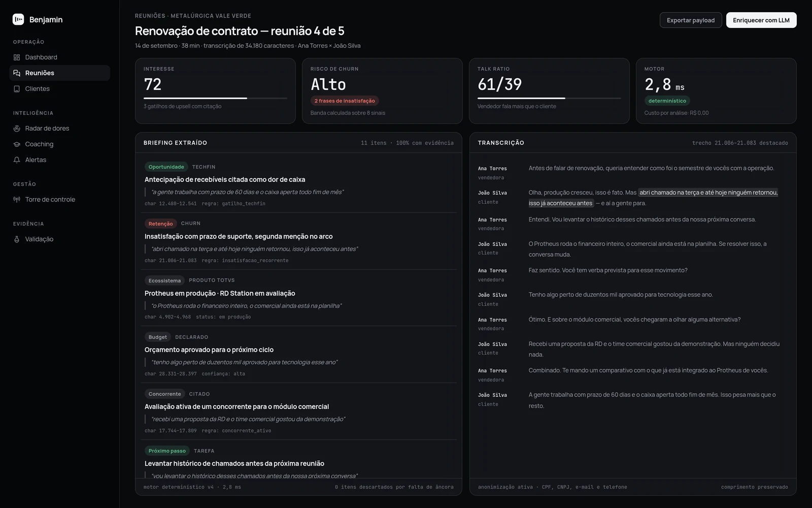
Task: Click the '2 frases de insatisfação' badge
Action: [x=345, y=101]
